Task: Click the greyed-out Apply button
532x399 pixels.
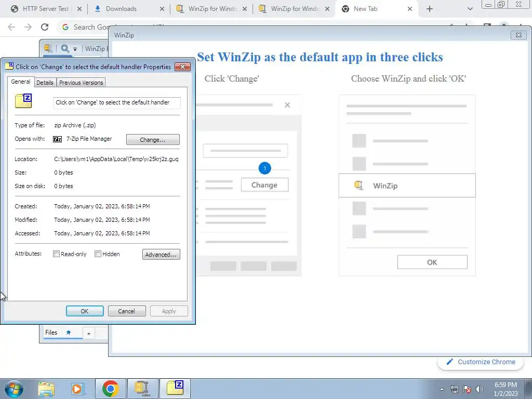Action: [x=169, y=311]
